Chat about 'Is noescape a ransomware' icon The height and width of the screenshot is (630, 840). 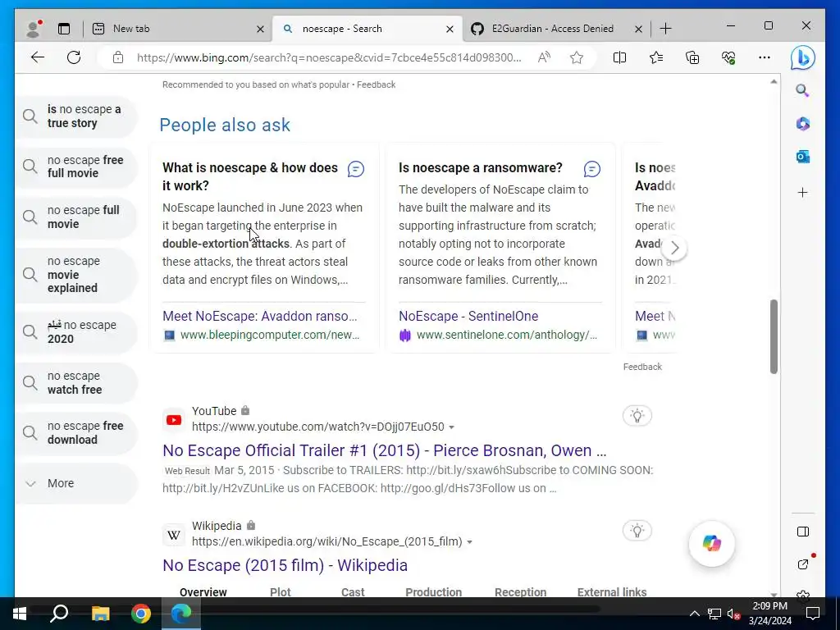[x=592, y=169]
